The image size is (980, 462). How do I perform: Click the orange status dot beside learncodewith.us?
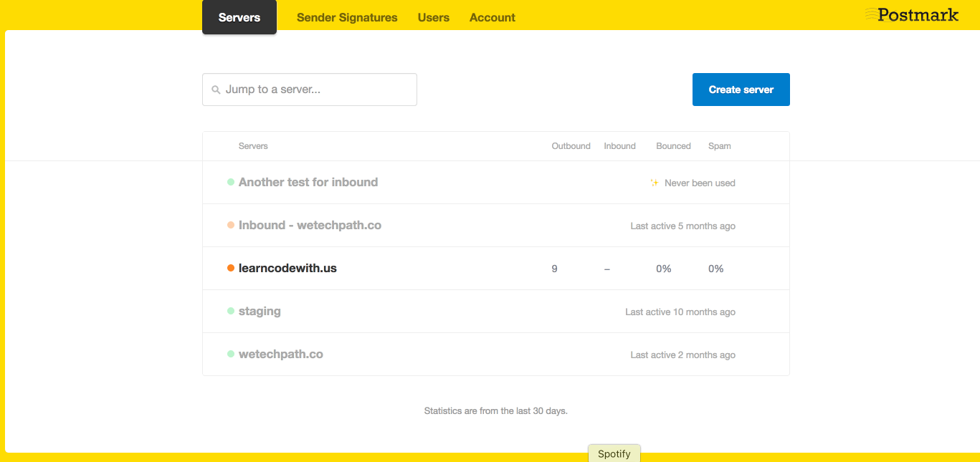tap(231, 269)
